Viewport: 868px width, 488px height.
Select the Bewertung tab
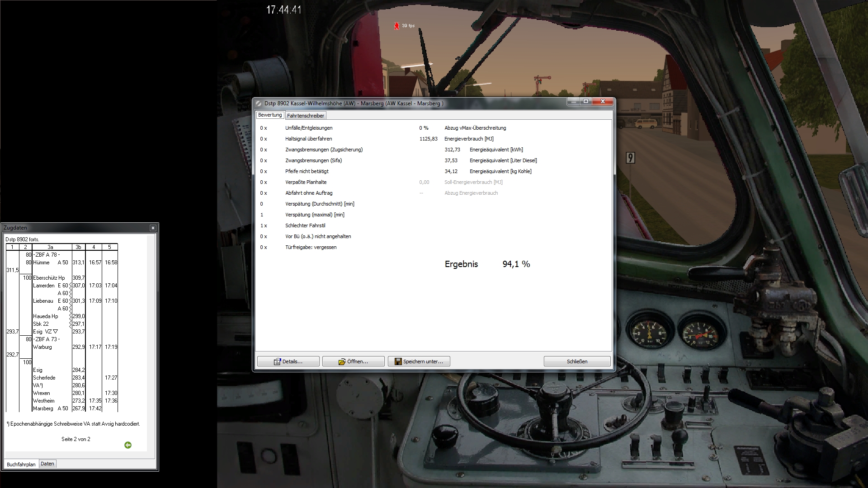pos(270,115)
